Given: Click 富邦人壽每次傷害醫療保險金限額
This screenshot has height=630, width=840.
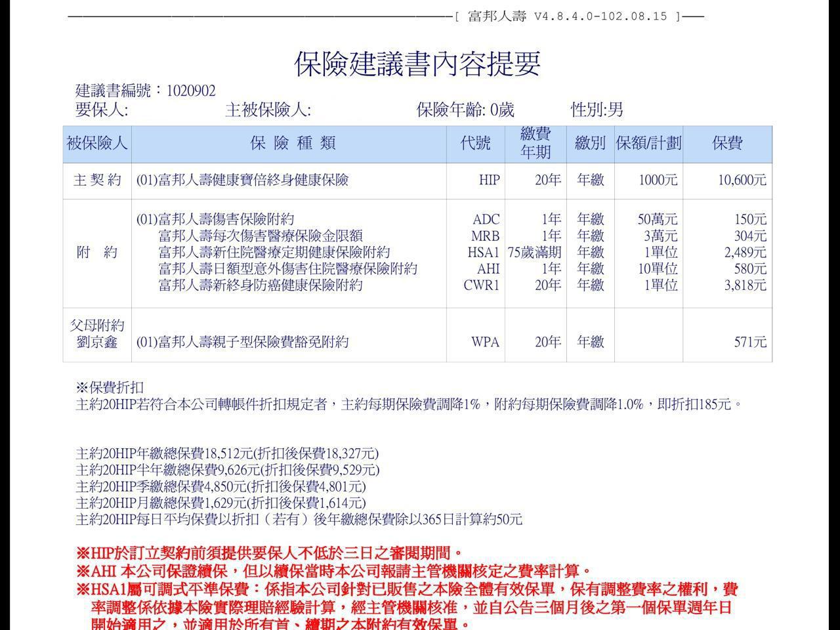Looking at the screenshot, I should pyautogui.click(x=261, y=236).
